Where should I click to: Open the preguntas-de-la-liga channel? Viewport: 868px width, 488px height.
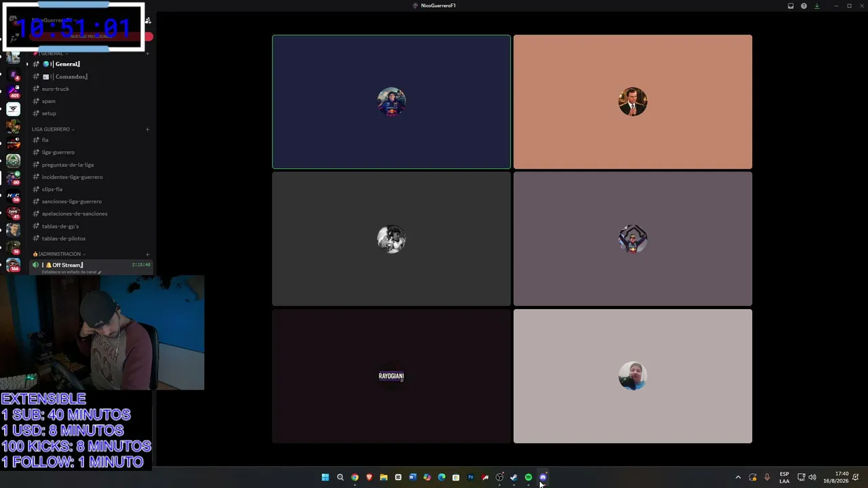coord(92,165)
